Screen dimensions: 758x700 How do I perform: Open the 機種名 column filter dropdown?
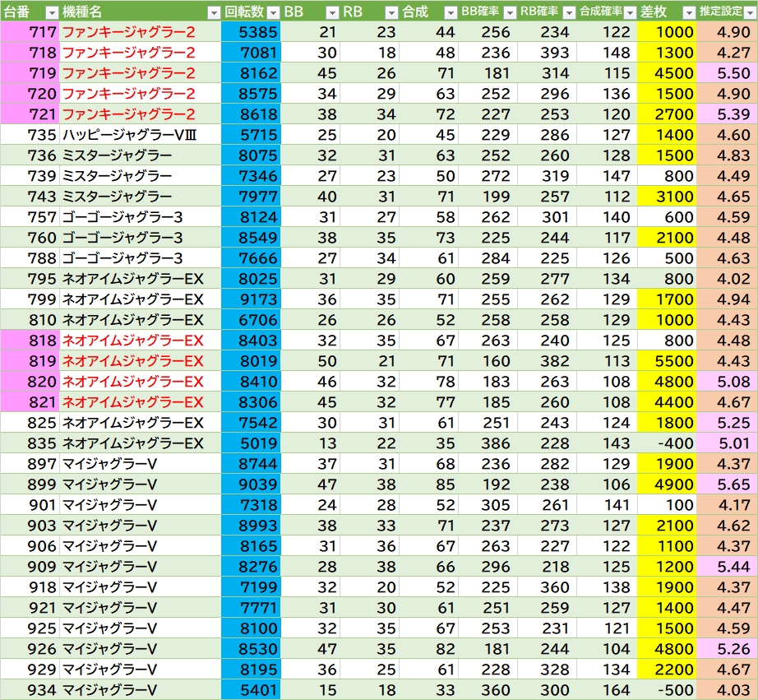(213, 12)
